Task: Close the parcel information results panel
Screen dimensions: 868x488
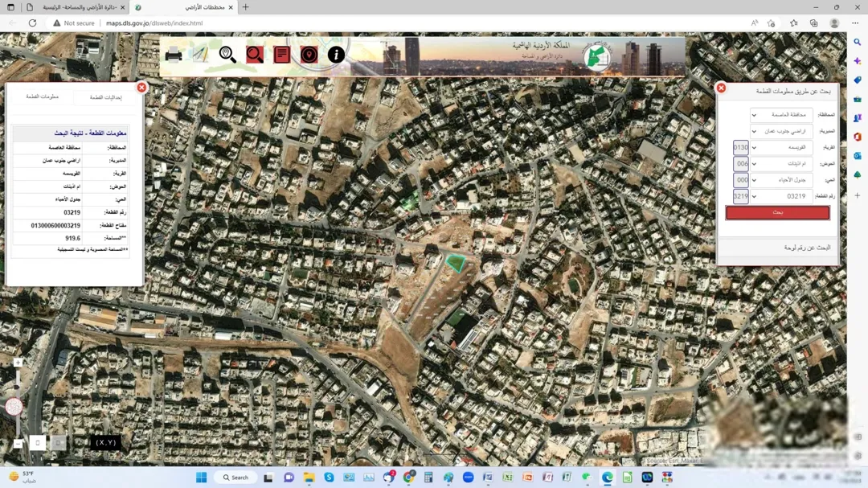Action: [141, 88]
